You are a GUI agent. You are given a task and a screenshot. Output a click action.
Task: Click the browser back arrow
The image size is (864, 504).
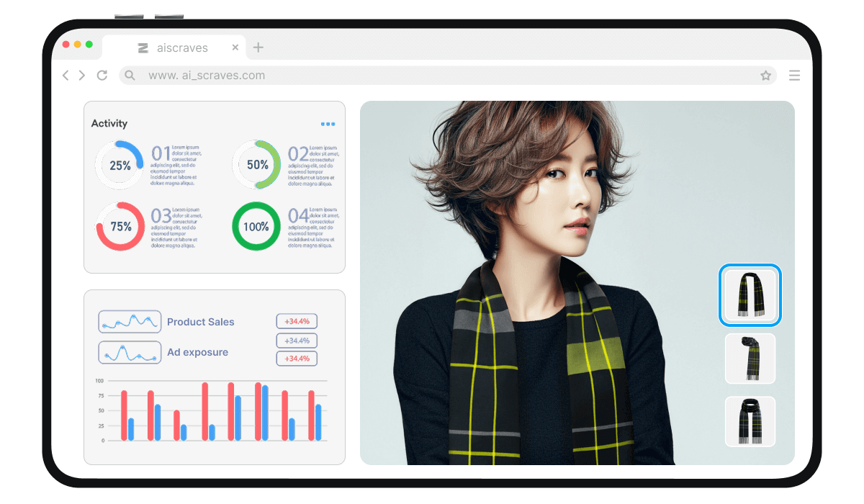(66, 76)
